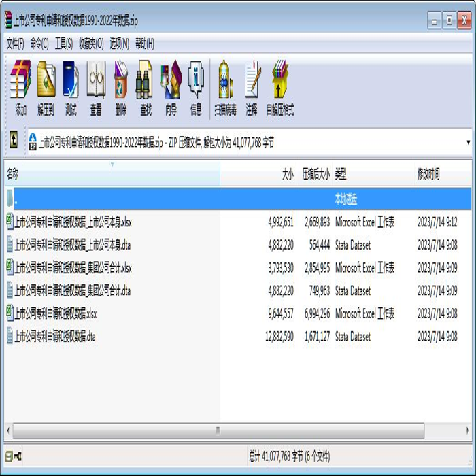Start 扫描病毒 (Virus scan)
This screenshot has height=476, width=476.
point(226,80)
